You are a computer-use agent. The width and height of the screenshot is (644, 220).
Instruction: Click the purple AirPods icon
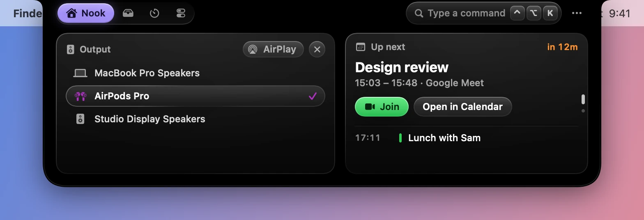[80, 96]
